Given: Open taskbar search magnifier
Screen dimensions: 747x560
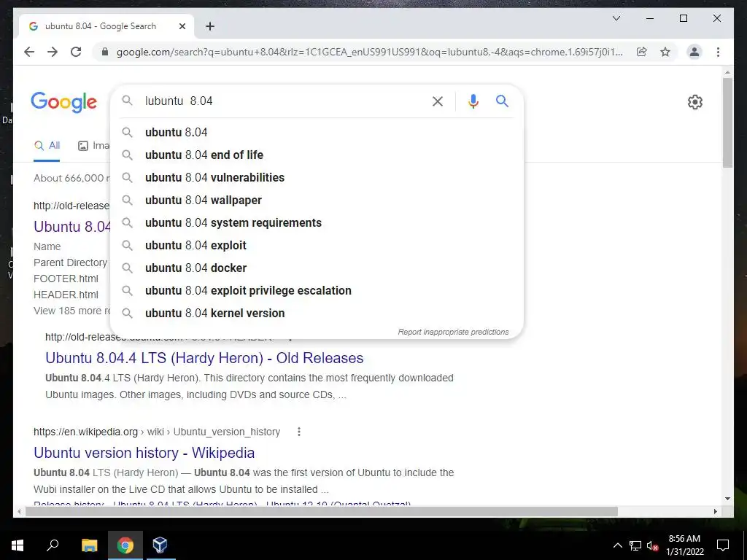Looking at the screenshot, I should click(x=53, y=545).
